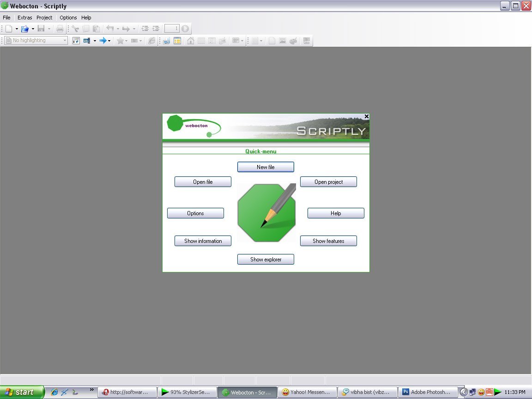This screenshot has width=532, height=399.
Task: Expand the quick launch chevron in taskbar
Action: coord(91,390)
